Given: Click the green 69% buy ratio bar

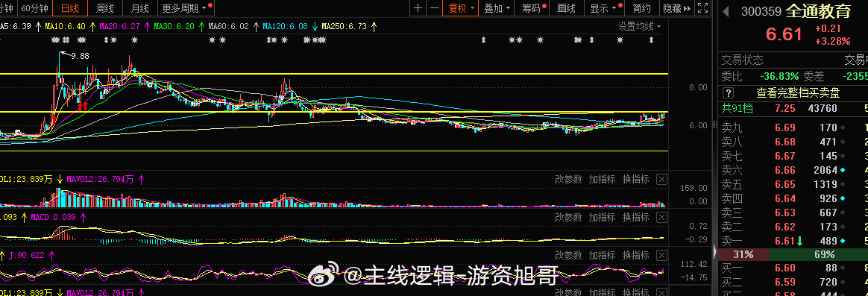Looking at the screenshot, I should [818, 254].
